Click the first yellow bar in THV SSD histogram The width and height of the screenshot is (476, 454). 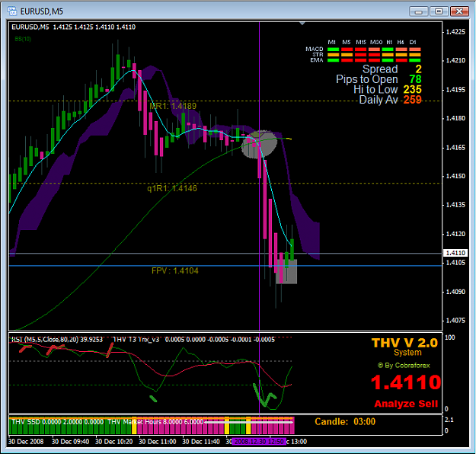134,426
